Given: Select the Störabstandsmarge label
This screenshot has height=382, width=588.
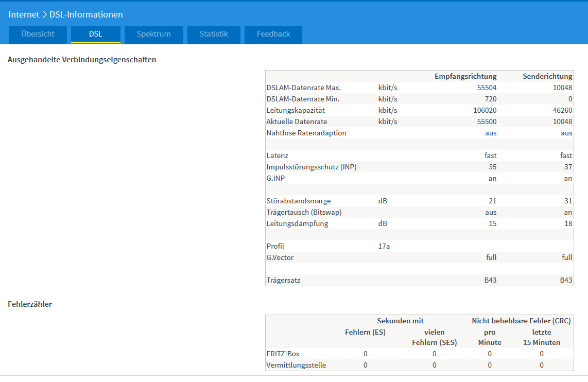Looking at the screenshot, I should click(x=299, y=201).
